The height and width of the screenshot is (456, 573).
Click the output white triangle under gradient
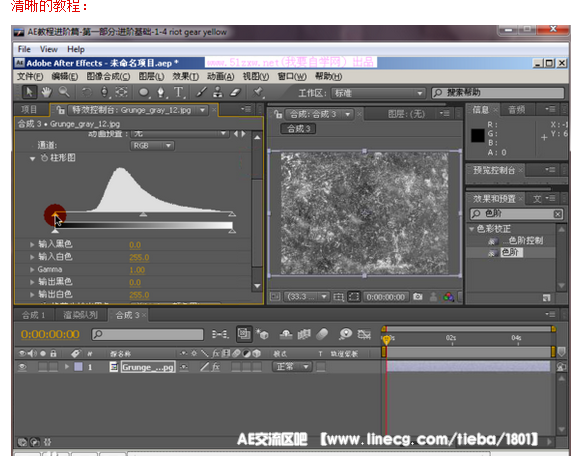(x=232, y=231)
